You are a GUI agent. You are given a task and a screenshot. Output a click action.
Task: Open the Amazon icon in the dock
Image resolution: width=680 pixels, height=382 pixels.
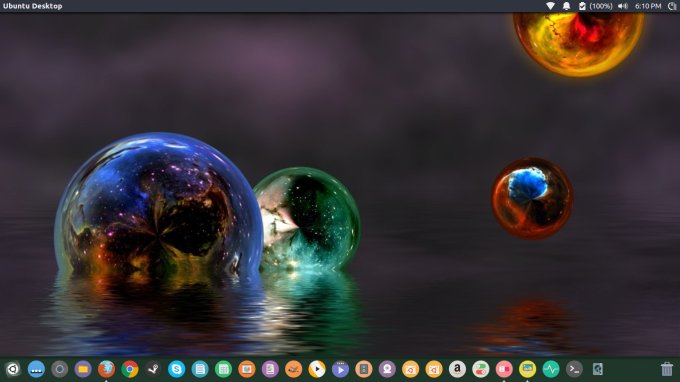pos(457,369)
